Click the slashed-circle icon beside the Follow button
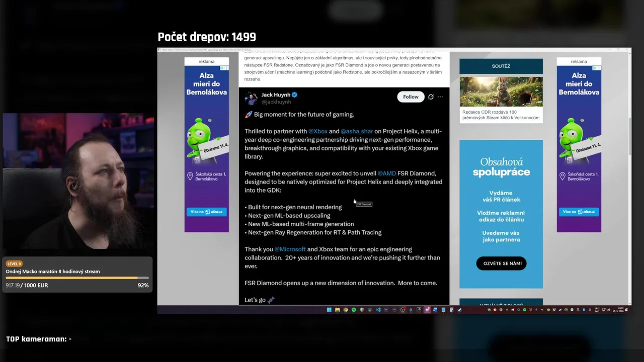Viewport: 644px width, 362px height. [431, 97]
